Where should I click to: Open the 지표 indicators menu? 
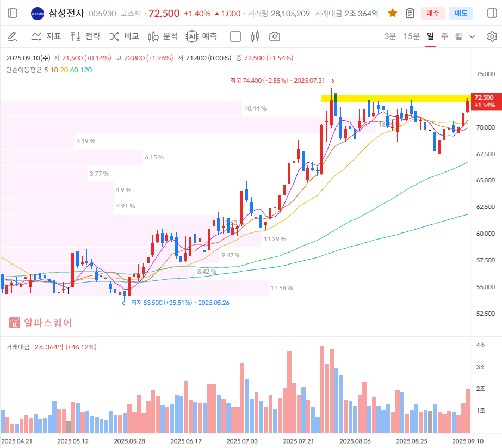tap(46, 36)
